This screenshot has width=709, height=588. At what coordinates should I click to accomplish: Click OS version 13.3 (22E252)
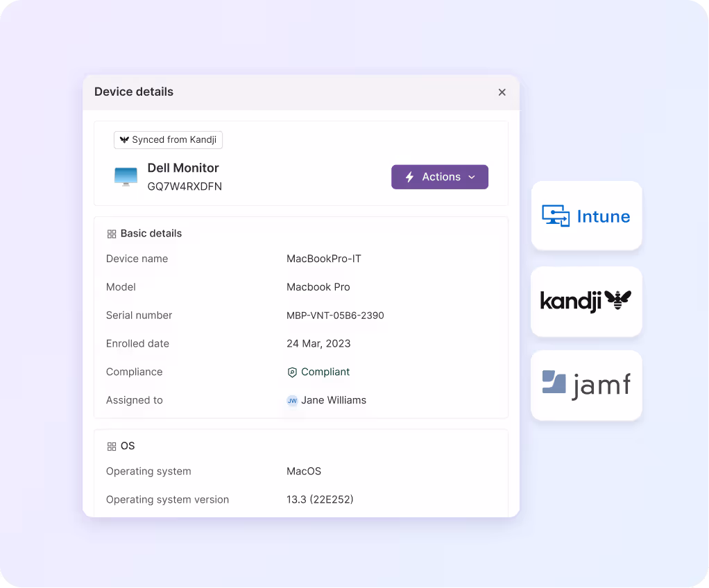pyautogui.click(x=320, y=499)
